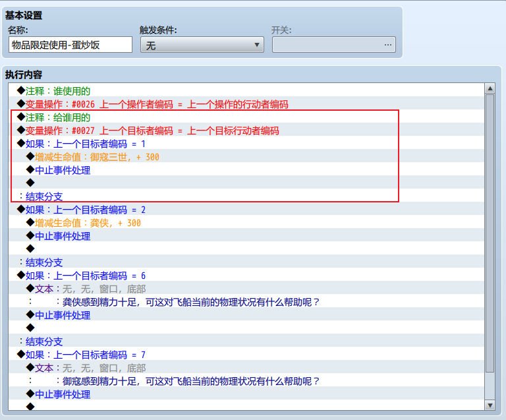Viewport: 506px width, 420px height.
Task: Select the line 注释：谁使用的
Action: pos(246,90)
